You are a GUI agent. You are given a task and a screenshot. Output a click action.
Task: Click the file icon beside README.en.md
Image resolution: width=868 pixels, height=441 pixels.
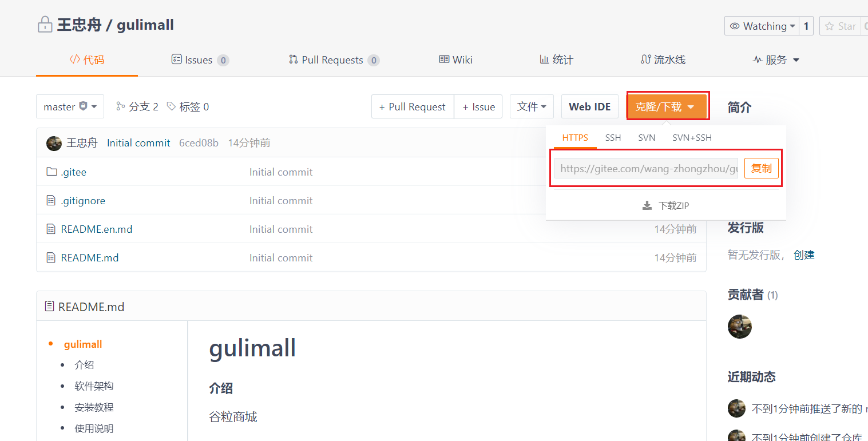point(51,229)
